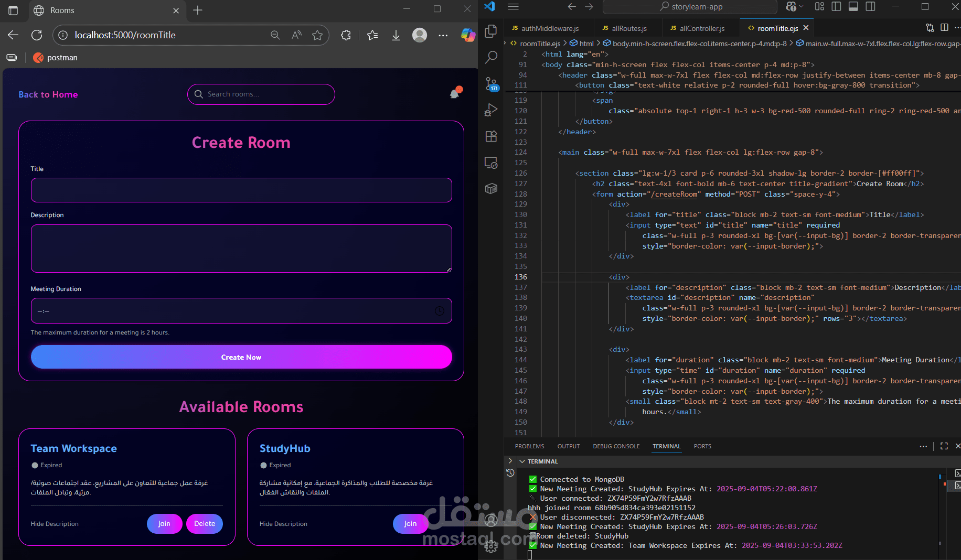Screen dimensions: 961x560
Task: Delete the Team Workspace room
Action: 205,524
